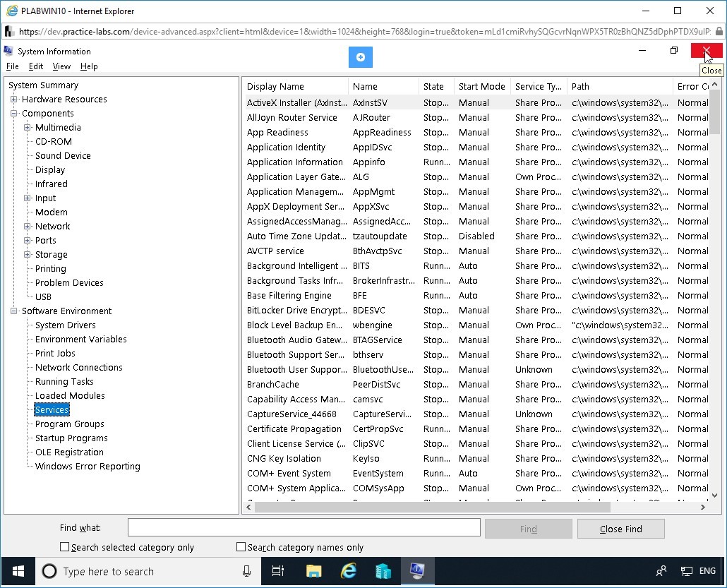Select Environment Variables in the tree
The width and height of the screenshot is (727, 588).
click(x=81, y=340)
